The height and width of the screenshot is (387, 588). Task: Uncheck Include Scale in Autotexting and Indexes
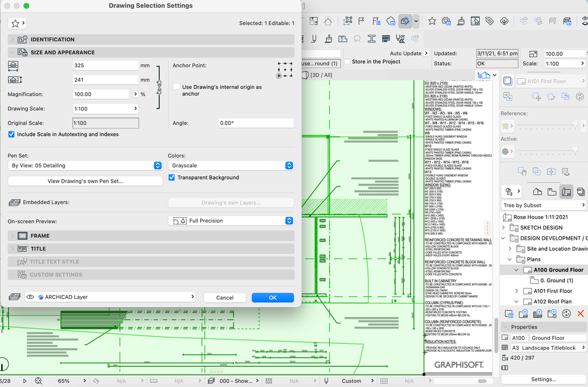[x=12, y=134]
